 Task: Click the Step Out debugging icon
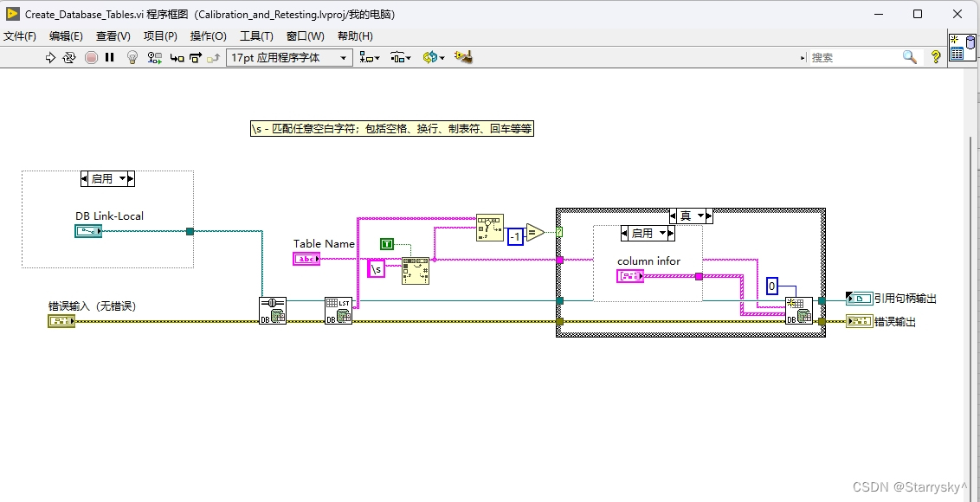213,57
